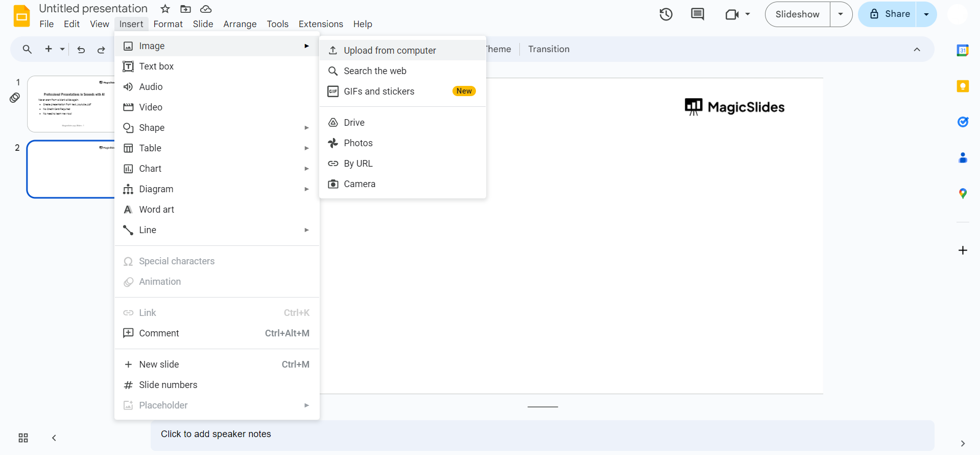This screenshot has width=980, height=455.
Task: Open Google Maps in side panel
Action: (963, 193)
